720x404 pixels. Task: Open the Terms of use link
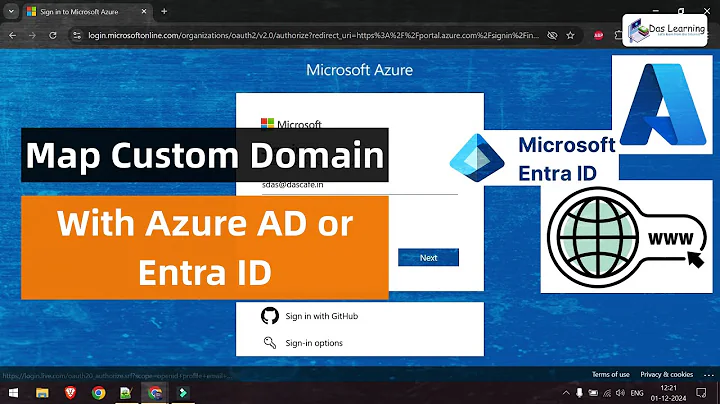click(610, 375)
